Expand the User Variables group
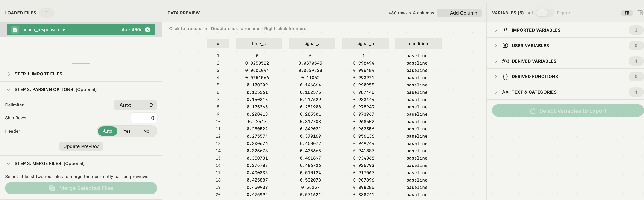Image resolution: width=644 pixels, height=200 pixels. tap(496, 46)
